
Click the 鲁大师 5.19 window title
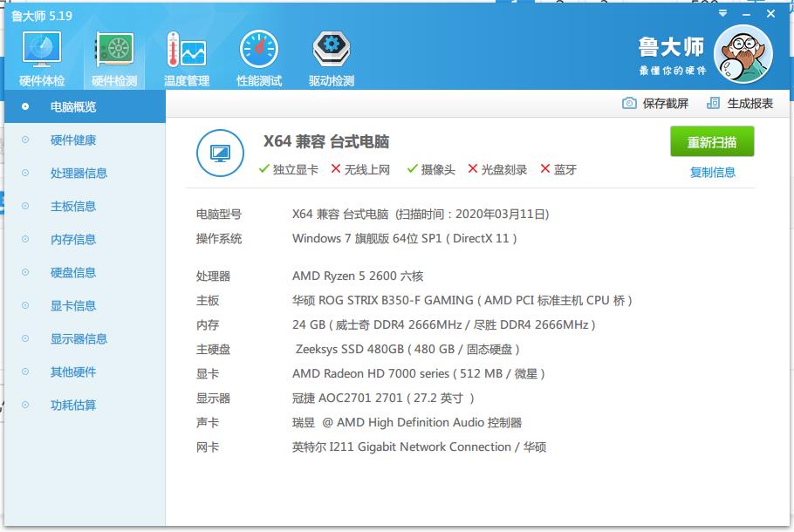click(42, 16)
